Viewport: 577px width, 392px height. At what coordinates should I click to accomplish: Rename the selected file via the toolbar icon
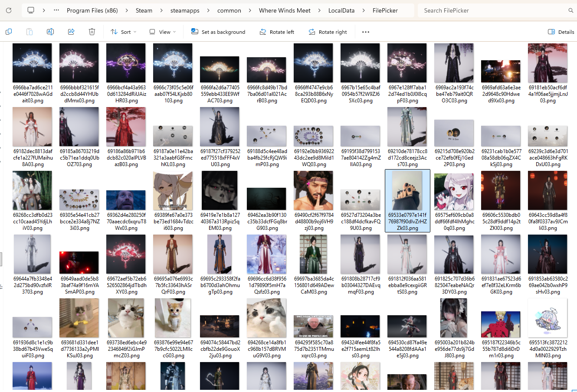click(x=50, y=32)
